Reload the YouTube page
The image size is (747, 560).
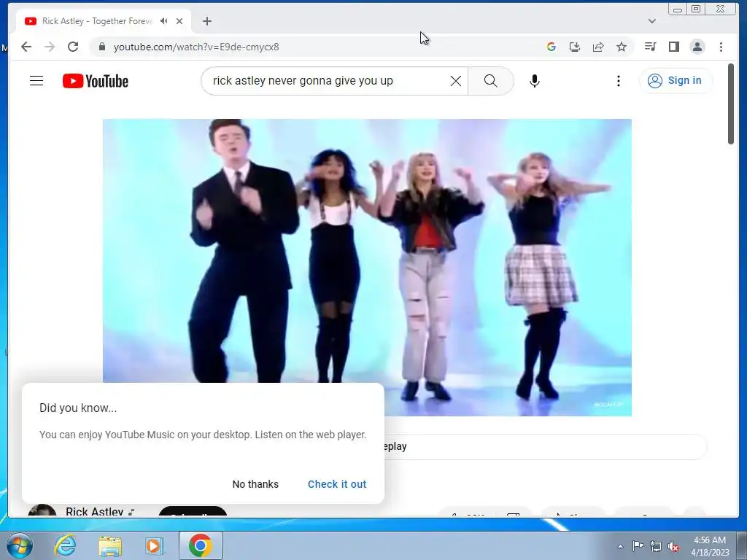point(73,47)
